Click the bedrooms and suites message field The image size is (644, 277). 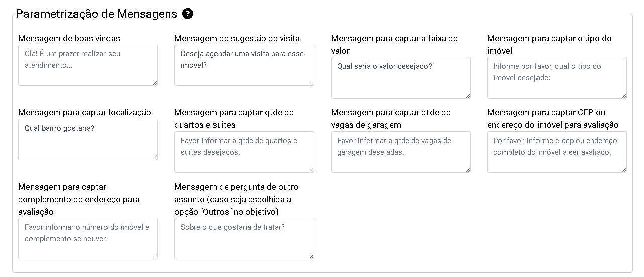(x=244, y=152)
